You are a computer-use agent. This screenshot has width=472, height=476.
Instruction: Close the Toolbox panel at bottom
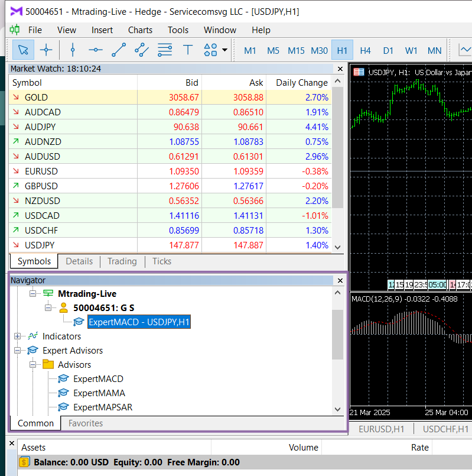tap(12, 443)
